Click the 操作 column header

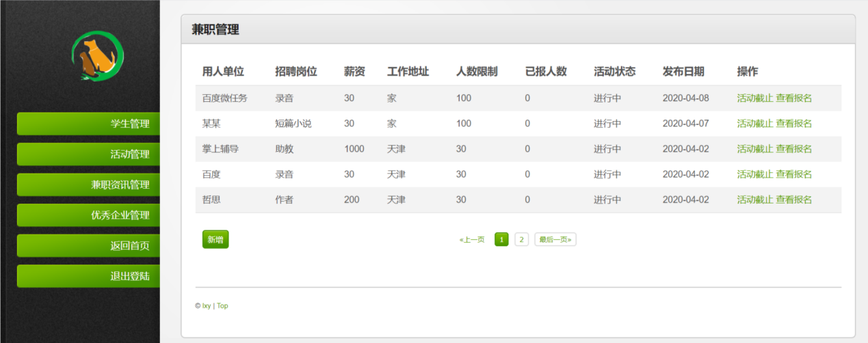[748, 72]
